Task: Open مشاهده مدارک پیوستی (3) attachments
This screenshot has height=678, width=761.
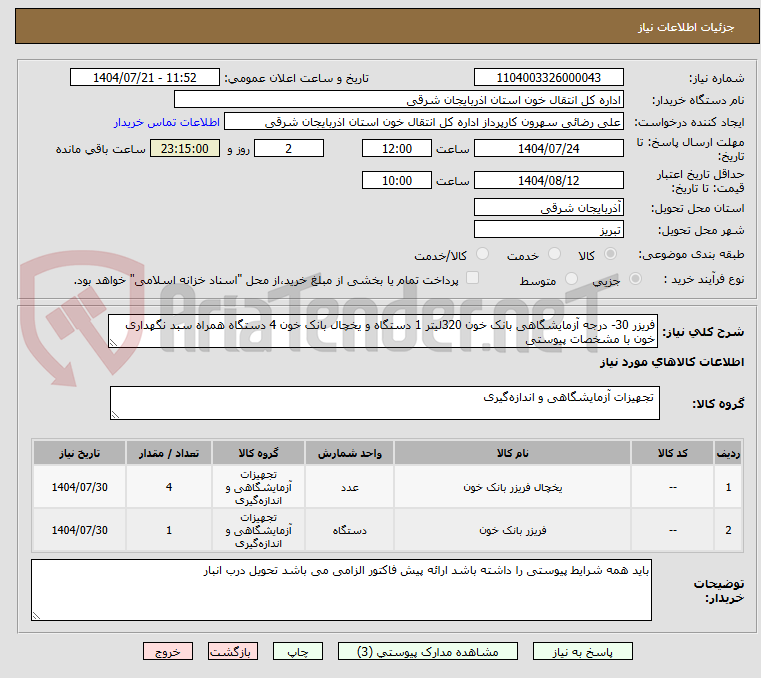Action: pyautogui.click(x=428, y=651)
